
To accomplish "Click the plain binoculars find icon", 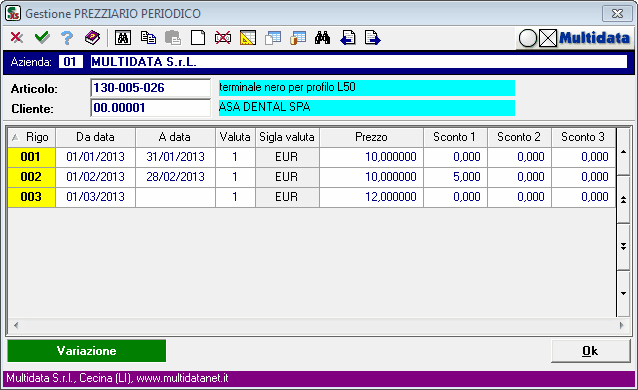I will (322, 38).
